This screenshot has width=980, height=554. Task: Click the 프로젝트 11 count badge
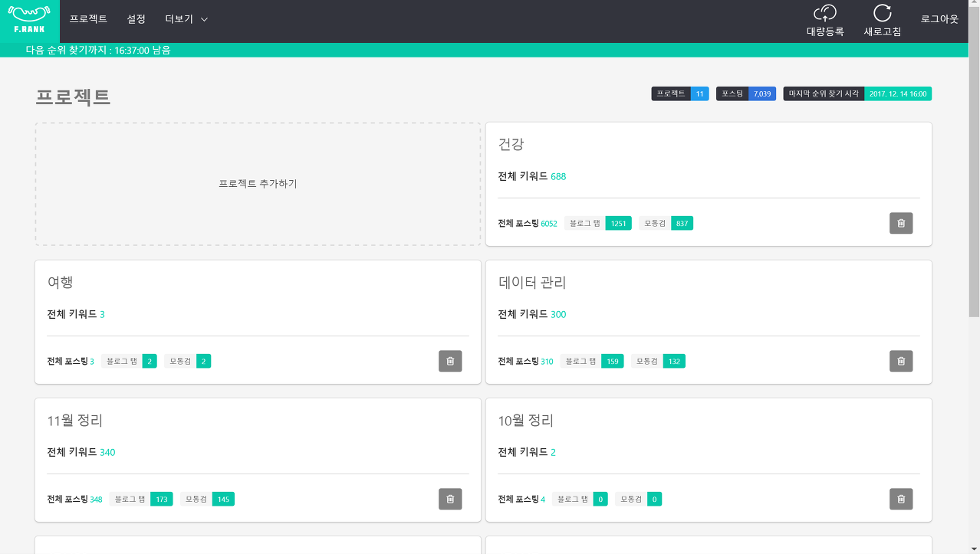tap(680, 93)
